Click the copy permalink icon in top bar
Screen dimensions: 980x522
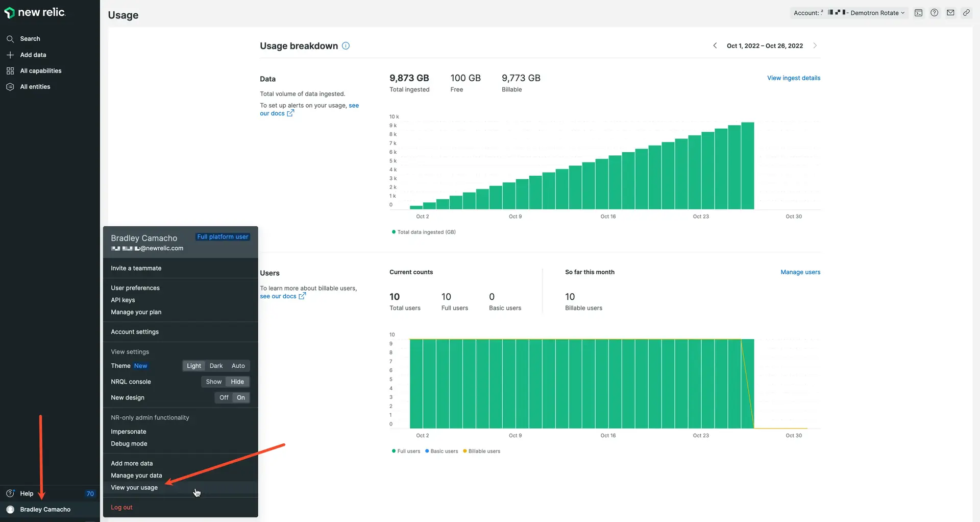point(966,13)
